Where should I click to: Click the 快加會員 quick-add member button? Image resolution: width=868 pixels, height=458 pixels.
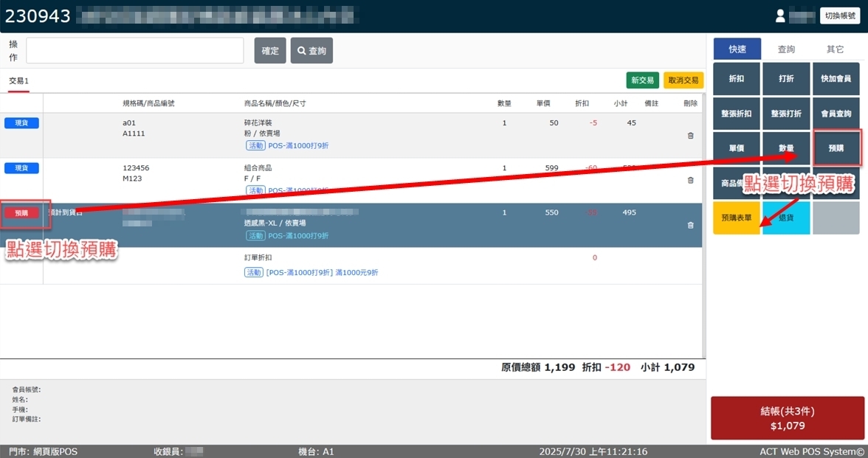[836, 78]
